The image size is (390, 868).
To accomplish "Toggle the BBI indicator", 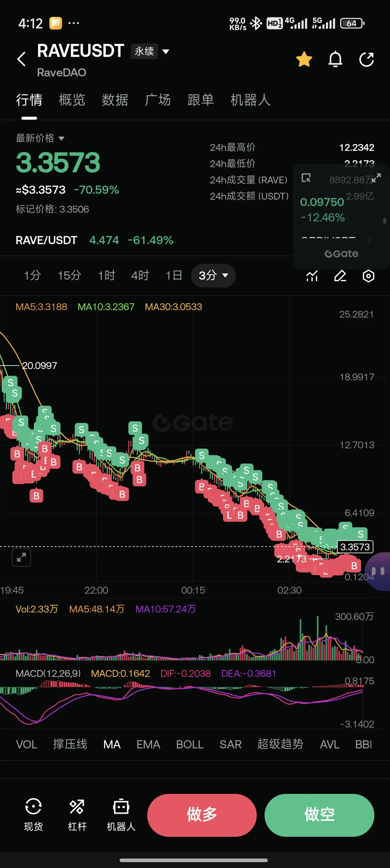I will pyautogui.click(x=363, y=744).
